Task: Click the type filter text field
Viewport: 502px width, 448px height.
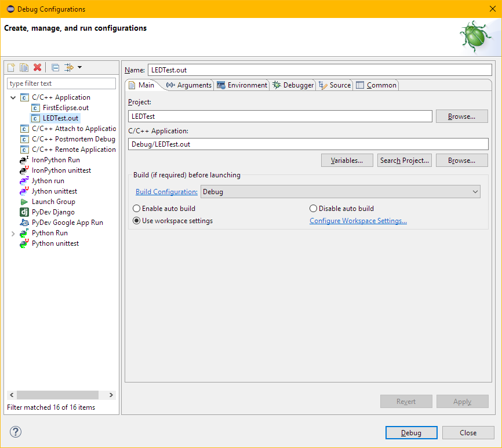Action: click(61, 83)
